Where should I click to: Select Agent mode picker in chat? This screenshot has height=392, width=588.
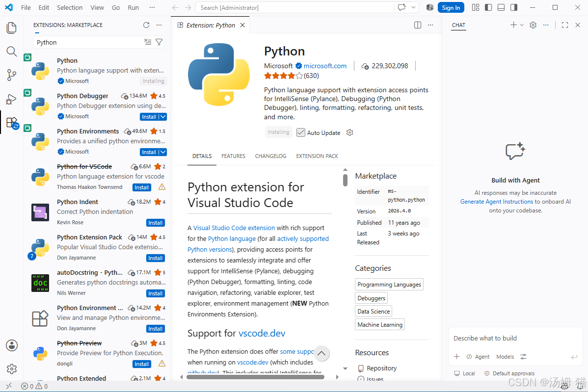tap(478, 357)
